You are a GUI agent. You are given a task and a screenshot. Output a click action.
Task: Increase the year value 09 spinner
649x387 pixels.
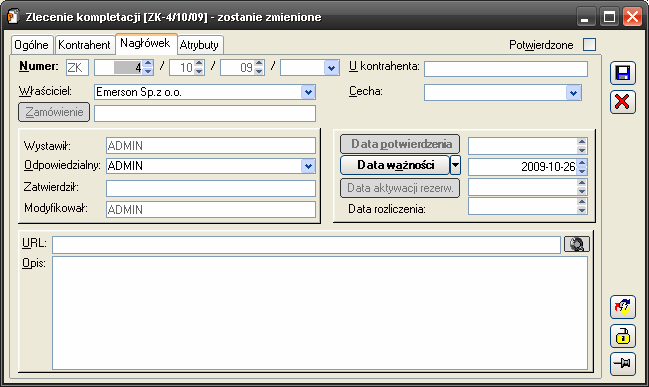coord(259,64)
